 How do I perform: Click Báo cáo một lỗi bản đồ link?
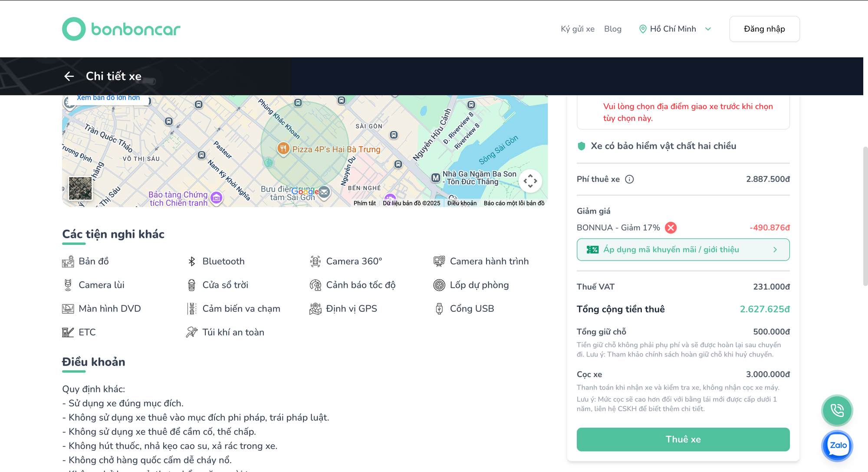tap(514, 203)
